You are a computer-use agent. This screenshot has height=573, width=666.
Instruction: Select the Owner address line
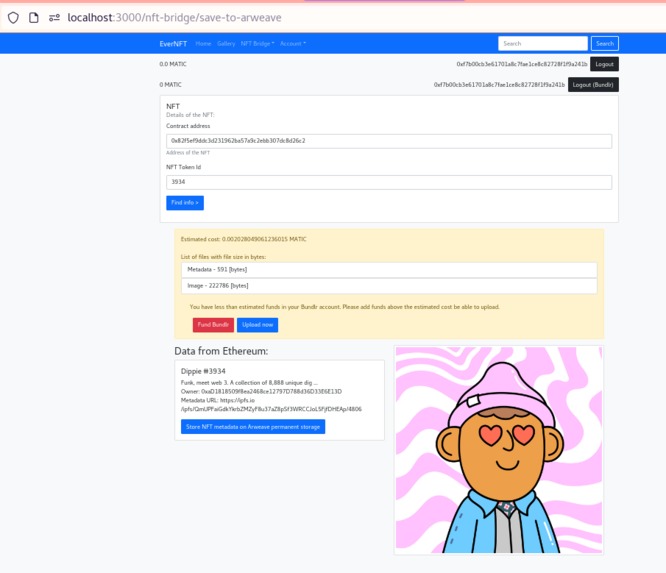pos(261,391)
